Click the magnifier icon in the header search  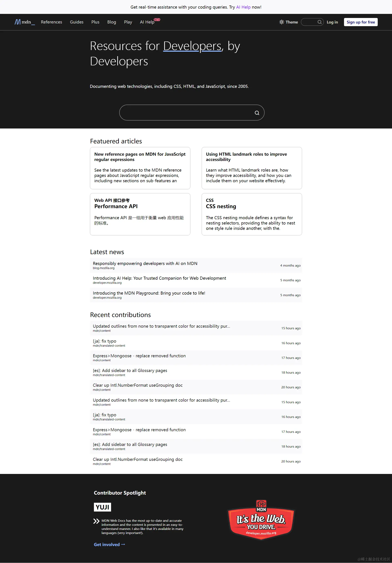[320, 22]
